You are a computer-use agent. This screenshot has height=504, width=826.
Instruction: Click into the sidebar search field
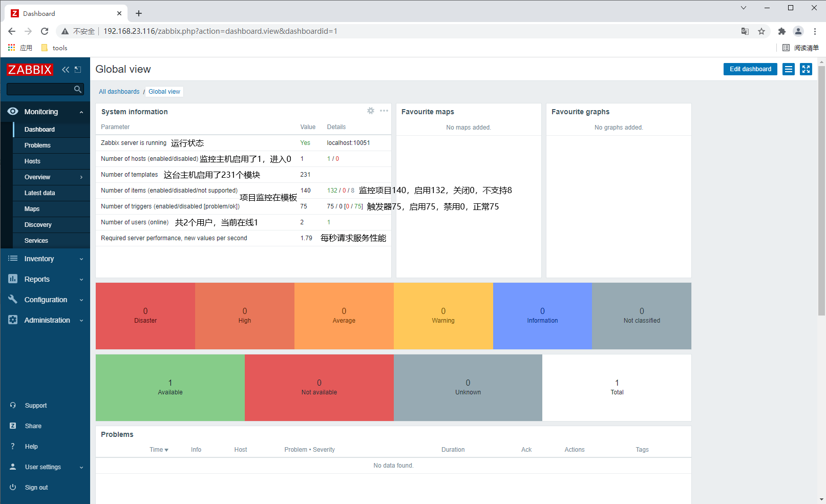point(40,89)
